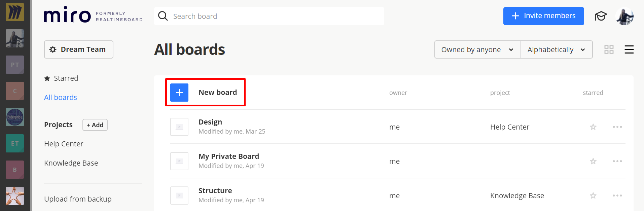
Task: Show Starred boards
Action: [x=66, y=78]
